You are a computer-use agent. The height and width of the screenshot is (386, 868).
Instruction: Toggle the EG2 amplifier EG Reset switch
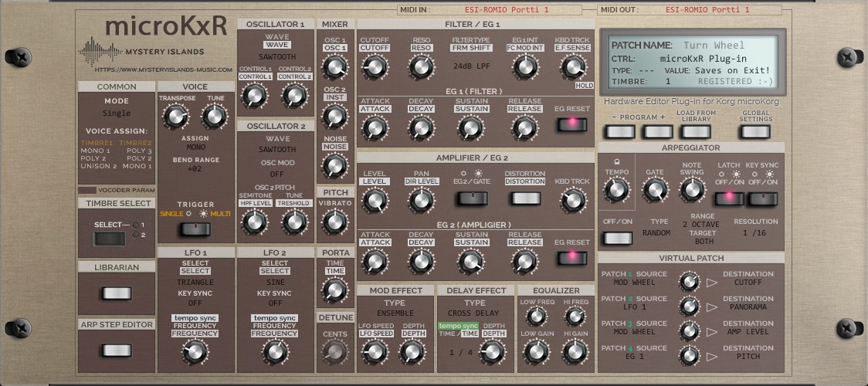(571, 258)
